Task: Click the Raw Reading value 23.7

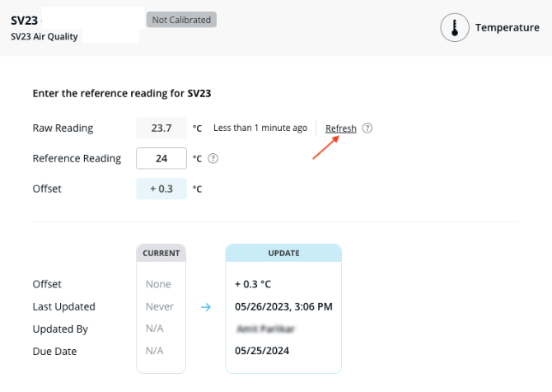Action: point(161,128)
